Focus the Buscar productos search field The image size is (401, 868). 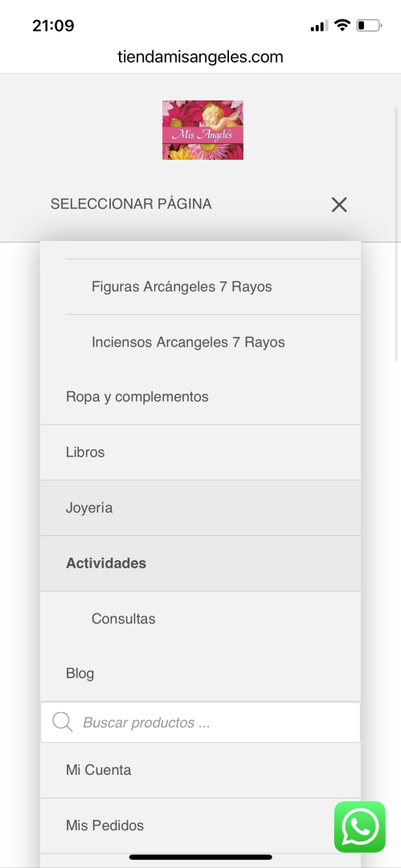(201, 723)
